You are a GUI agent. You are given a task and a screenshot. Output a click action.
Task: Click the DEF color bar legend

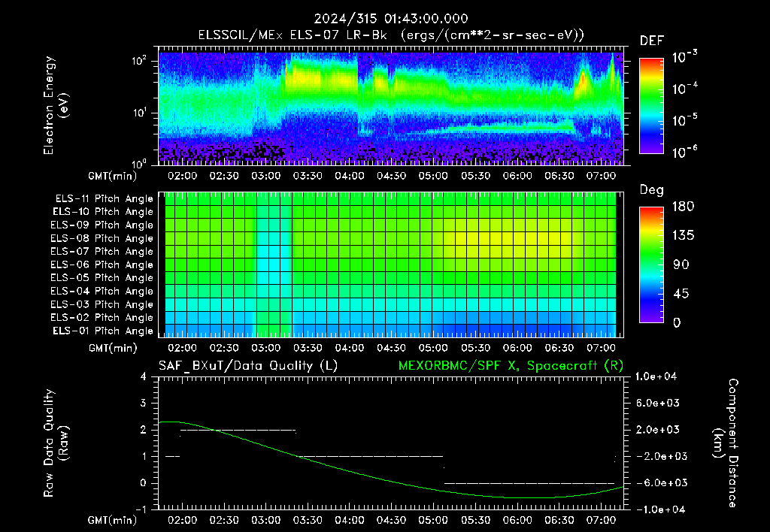651,105
